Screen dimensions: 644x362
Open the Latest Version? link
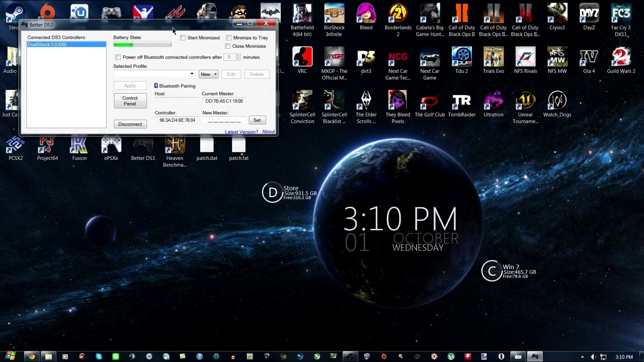pos(242,132)
